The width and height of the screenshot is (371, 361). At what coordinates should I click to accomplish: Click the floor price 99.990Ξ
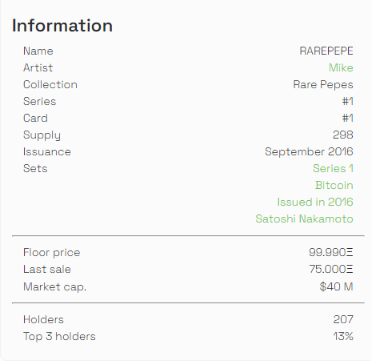tap(331, 252)
